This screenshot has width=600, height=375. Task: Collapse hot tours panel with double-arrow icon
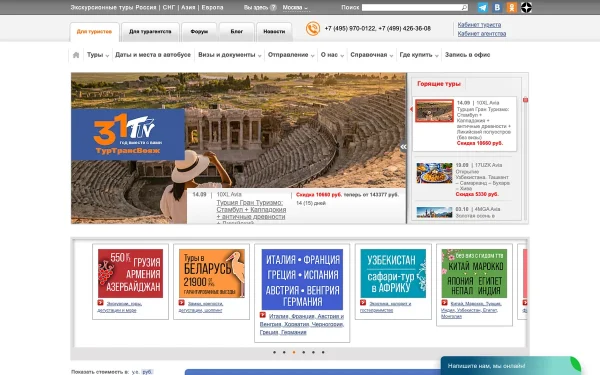(x=403, y=146)
